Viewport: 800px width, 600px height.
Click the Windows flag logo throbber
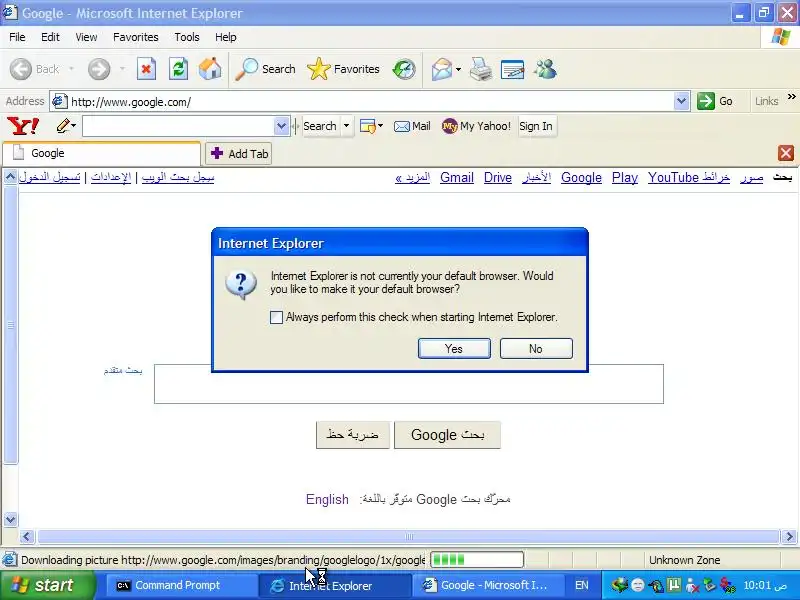pyautogui.click(x=781, y=37)
